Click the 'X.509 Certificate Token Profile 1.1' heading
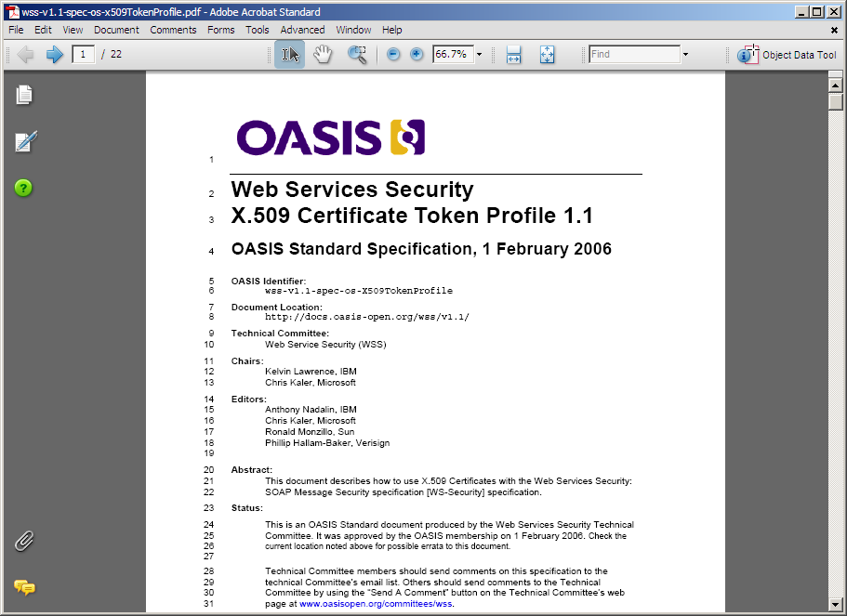Viewport: 847px width, 616px height. (x=412, y=216)
